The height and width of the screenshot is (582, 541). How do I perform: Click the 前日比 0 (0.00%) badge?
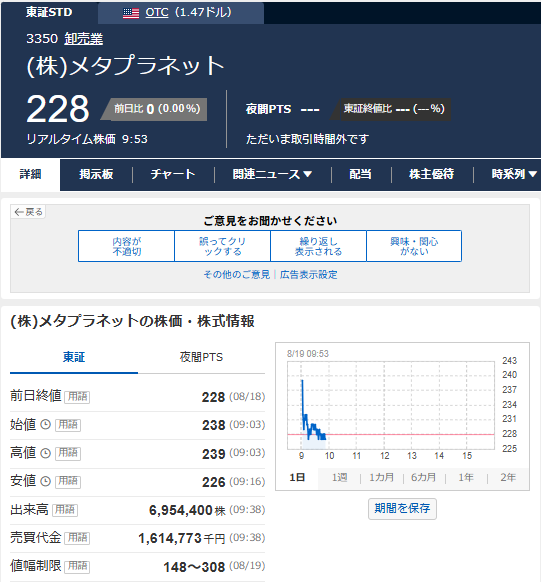[155, 109]
